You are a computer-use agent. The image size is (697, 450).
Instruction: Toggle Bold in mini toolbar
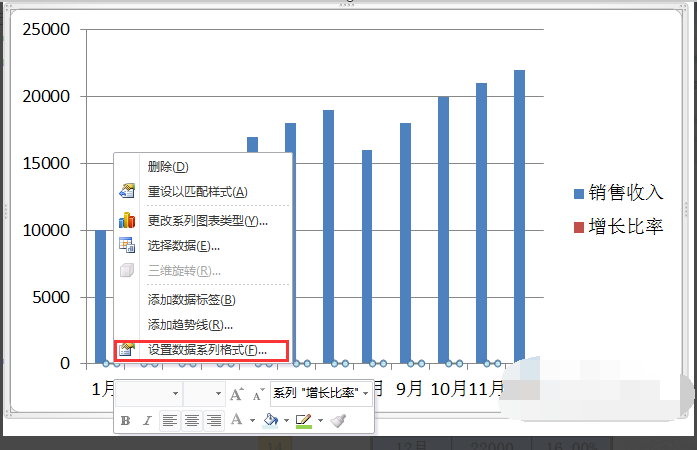pyautogui.click(x=125, y=421)
